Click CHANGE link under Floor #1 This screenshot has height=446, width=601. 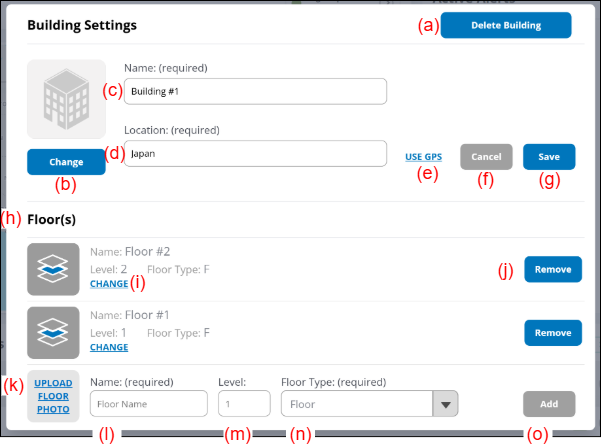[109, 348]
